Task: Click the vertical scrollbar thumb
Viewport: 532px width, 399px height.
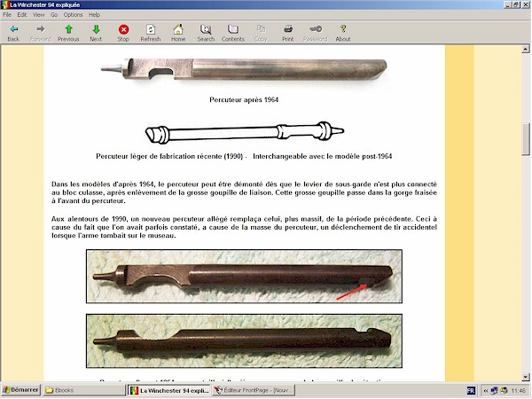Action: [526, 139]
